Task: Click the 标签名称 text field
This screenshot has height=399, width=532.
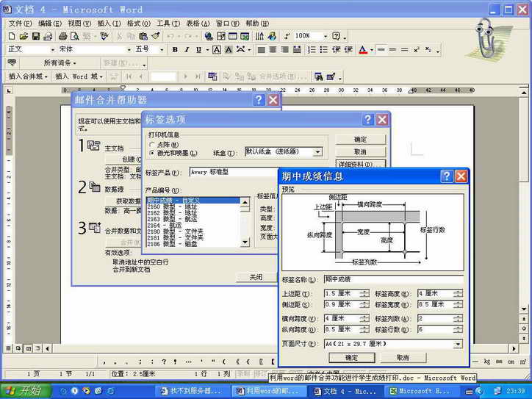Action: [x=393, y=279]
